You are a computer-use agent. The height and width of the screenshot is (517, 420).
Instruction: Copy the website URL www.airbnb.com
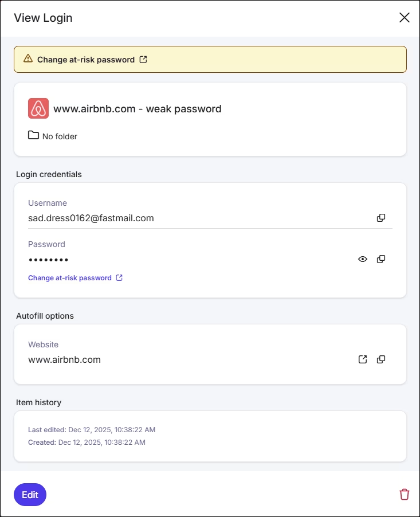pos(381,359)
